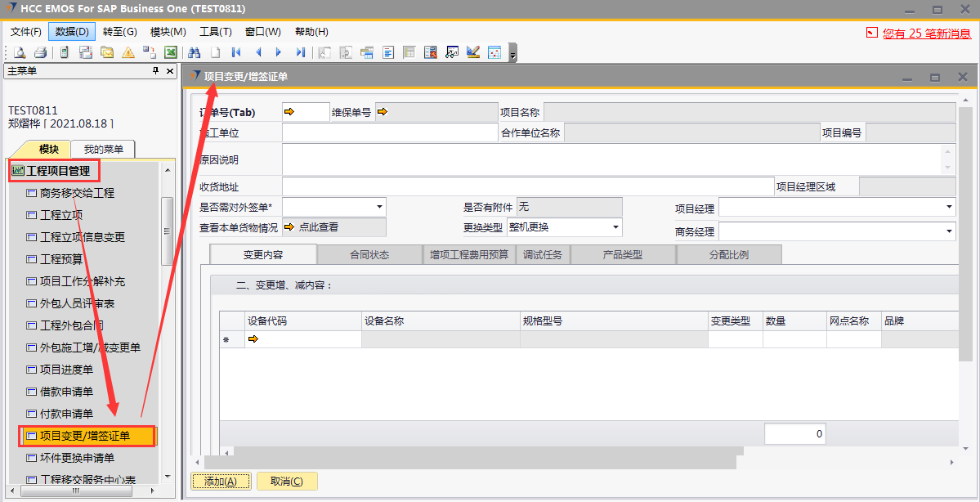Switch to the 合同状态 tab
Screen dimensions: 980x502
coord(369,255)
